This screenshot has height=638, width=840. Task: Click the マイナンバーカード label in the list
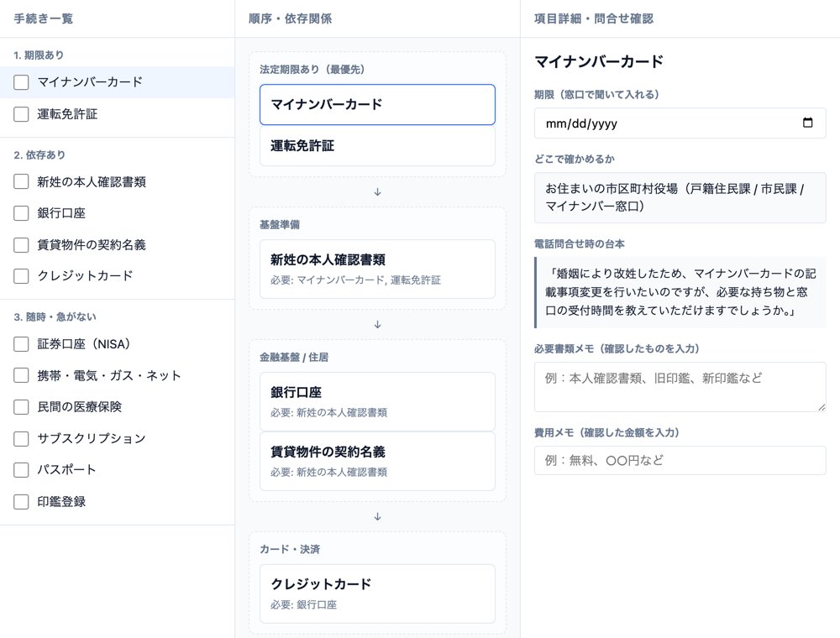click(x=90, y=82)
